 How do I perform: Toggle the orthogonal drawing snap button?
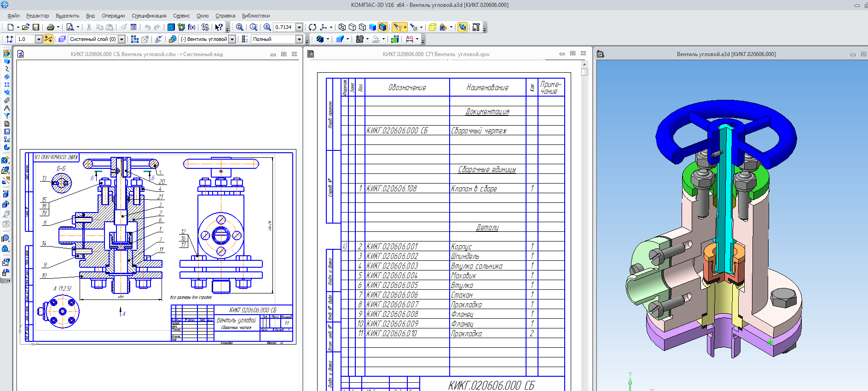coord(48,39)
